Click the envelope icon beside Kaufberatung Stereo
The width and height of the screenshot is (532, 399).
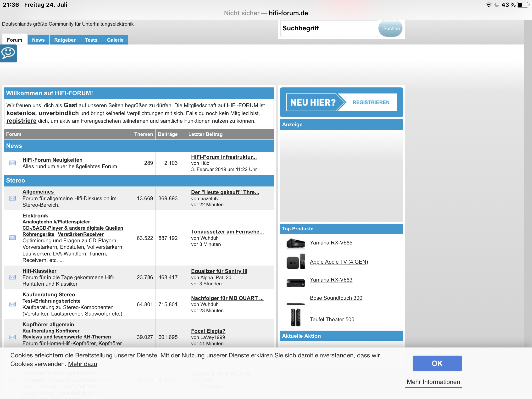coord(12,304)
